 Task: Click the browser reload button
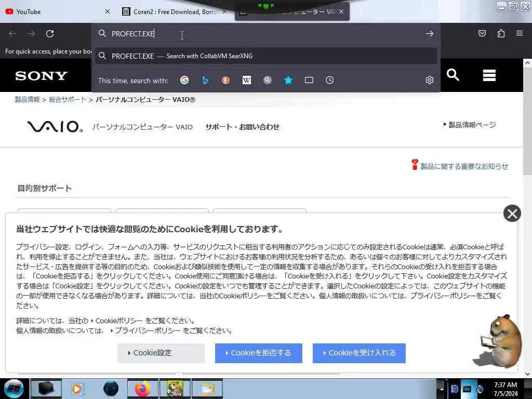click(50, 34)
